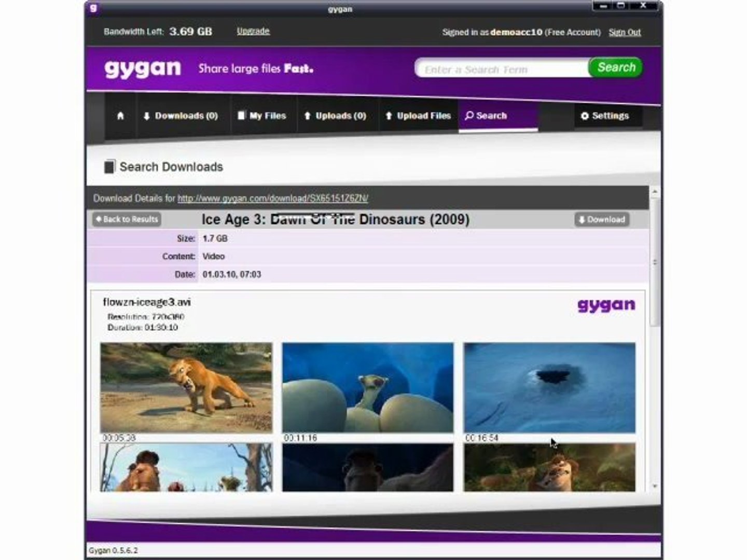Click the Back to Results button
Viewport: 747px width, 560px height.
pos(127,219)
